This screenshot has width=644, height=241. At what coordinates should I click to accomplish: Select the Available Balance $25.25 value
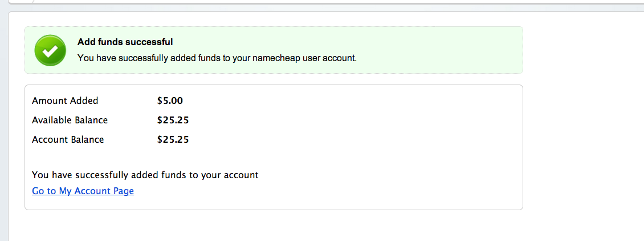point(173,120)
